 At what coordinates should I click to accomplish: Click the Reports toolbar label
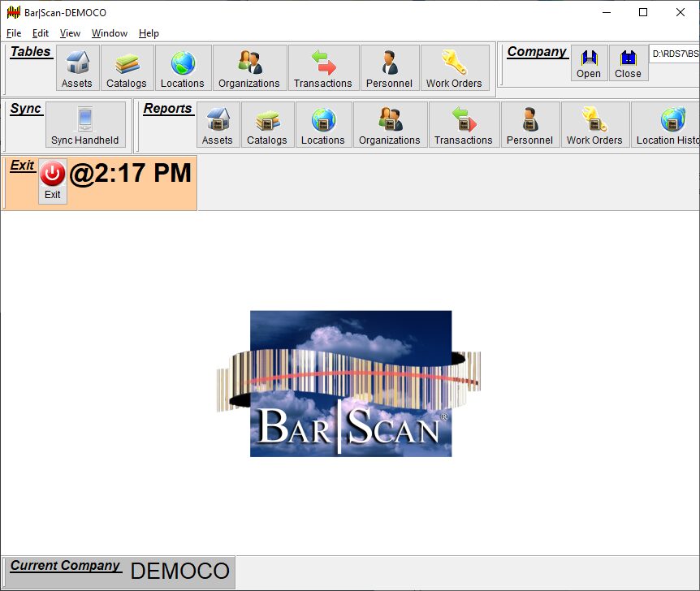(168, 109)
